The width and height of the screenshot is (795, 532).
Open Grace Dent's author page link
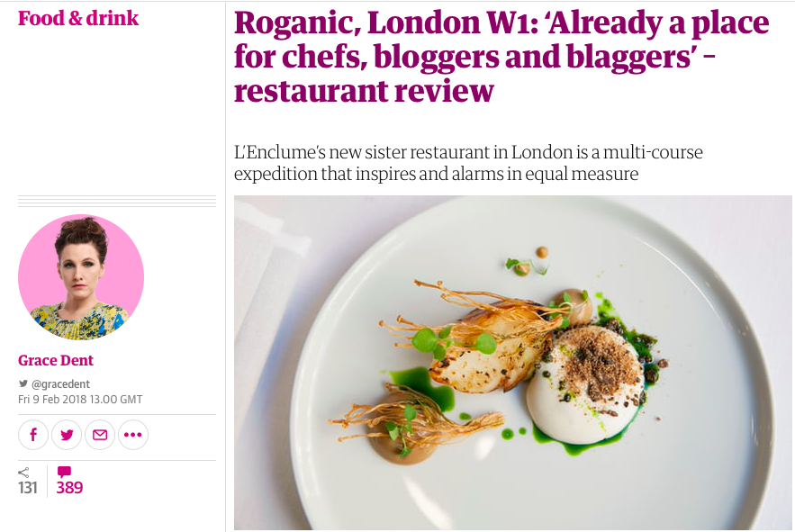tap(56, 360)
